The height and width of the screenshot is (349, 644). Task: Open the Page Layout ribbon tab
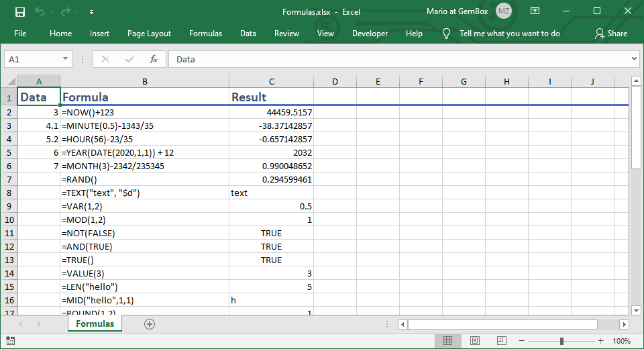(x=149, y=34)
